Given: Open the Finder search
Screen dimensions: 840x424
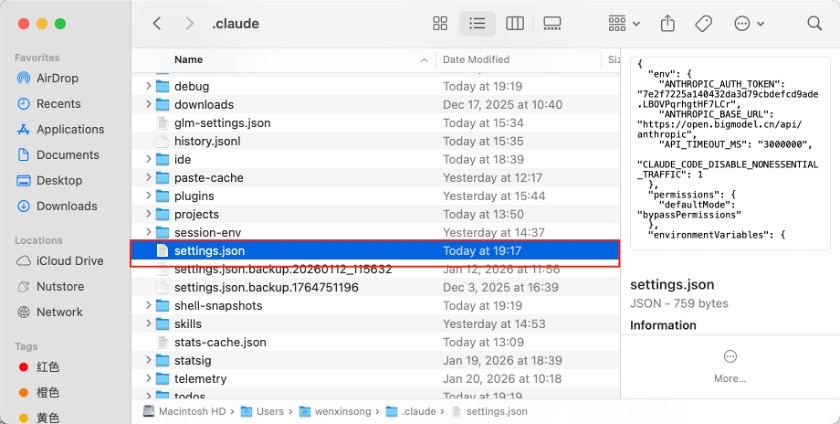Looking at the screenshot, I should 814,23.
